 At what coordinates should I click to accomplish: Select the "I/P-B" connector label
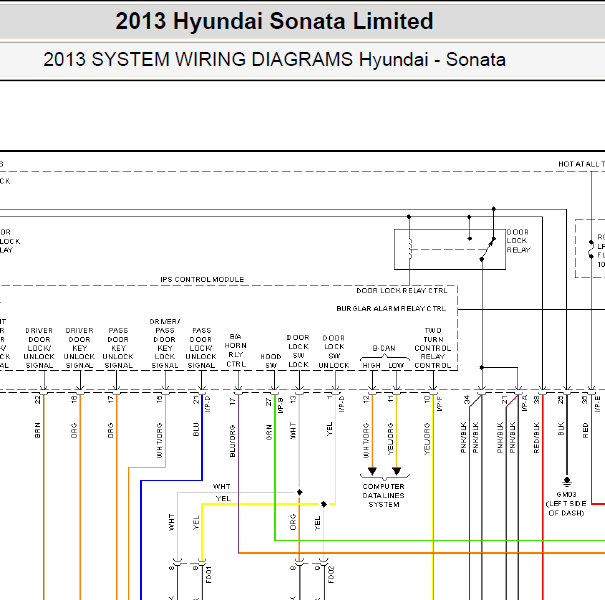pyautogui.click(x=281, y=405)
